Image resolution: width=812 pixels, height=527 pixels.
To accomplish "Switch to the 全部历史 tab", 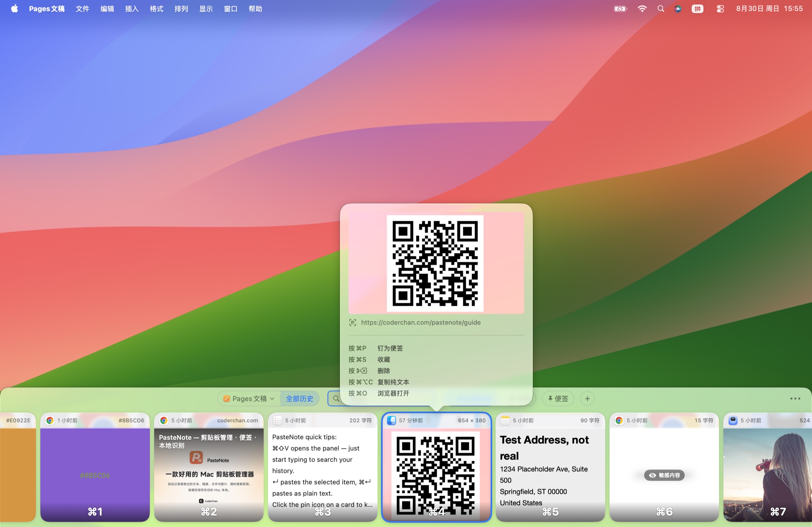I will pyautogui.click(x=299, y=398).
